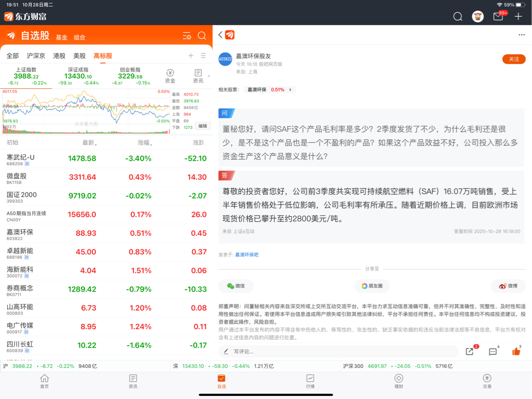Open 理财 wealth in bottom navigation

399,381
